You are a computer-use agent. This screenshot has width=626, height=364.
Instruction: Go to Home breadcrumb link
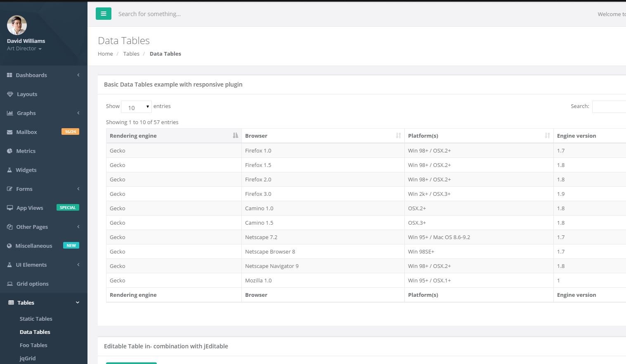(x=105, y=54)
